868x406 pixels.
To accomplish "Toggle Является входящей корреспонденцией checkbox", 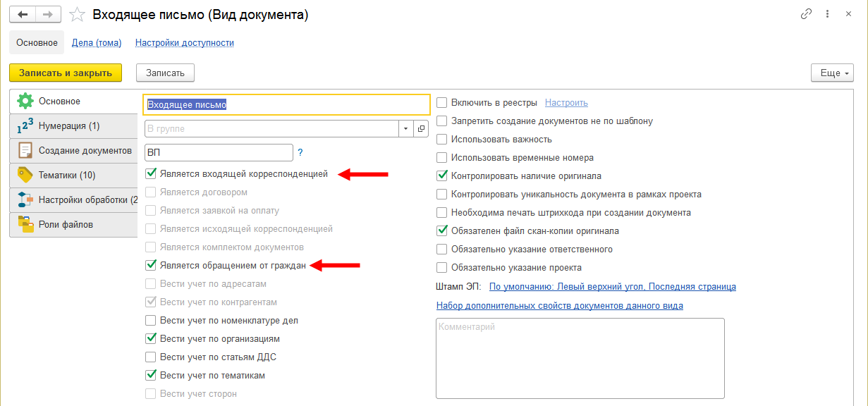I will pos(150,173).
